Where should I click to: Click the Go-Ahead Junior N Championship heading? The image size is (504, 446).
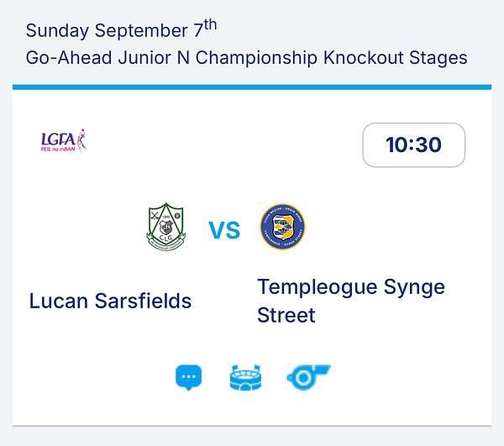click(246, 58)
